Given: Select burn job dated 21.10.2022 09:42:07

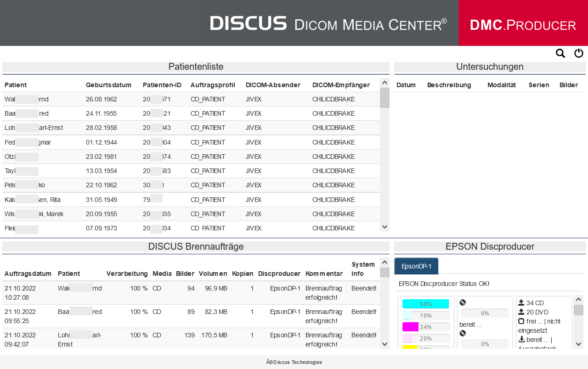Looking at the screenshot, I should click(191, 339).
